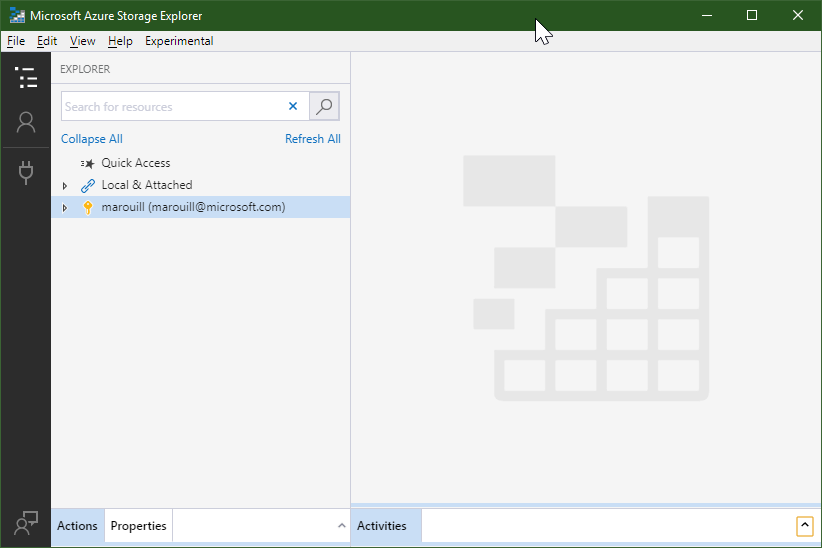Maximize the Storage Explorer window

752,15
